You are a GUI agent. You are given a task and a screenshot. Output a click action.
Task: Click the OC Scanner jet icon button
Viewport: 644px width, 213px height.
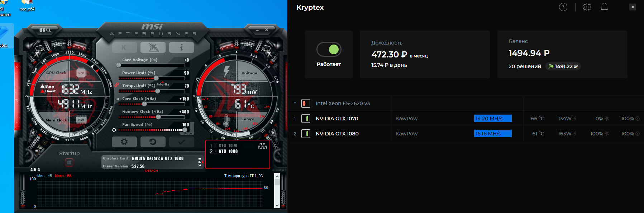click(153, 47)
